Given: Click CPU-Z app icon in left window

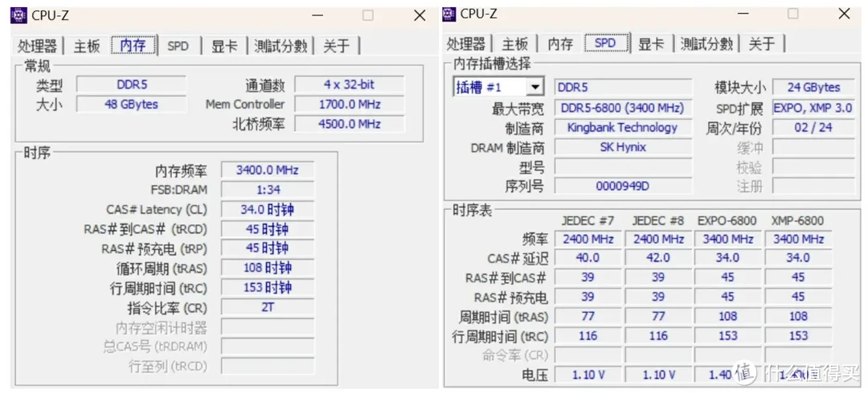Looking at the screenshot, I should (18, 15).
